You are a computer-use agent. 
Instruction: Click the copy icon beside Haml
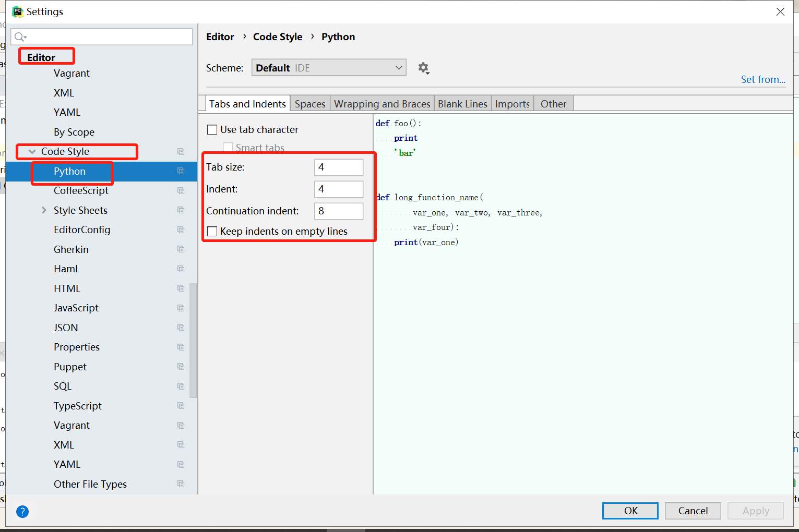181,269
